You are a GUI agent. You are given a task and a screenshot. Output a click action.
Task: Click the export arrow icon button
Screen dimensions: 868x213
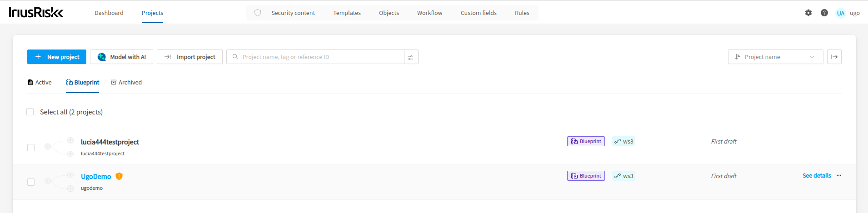[x=834, y=57]
